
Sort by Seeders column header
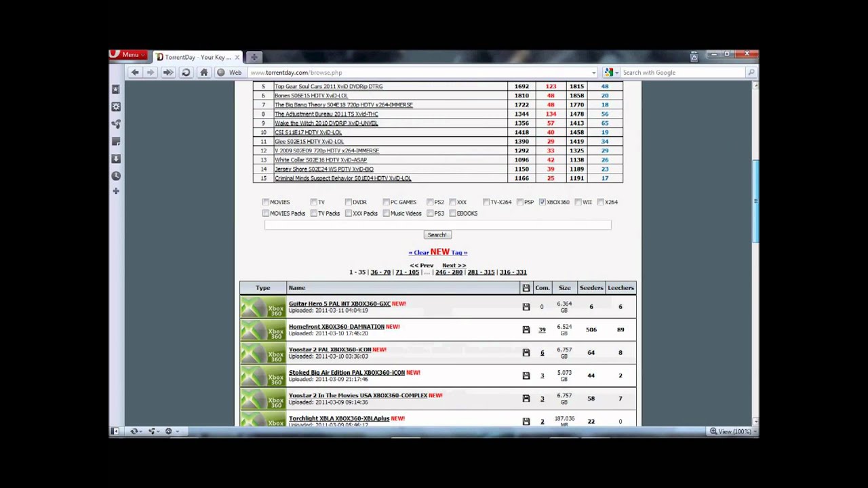pyautogui.click(x=591, y=288)
